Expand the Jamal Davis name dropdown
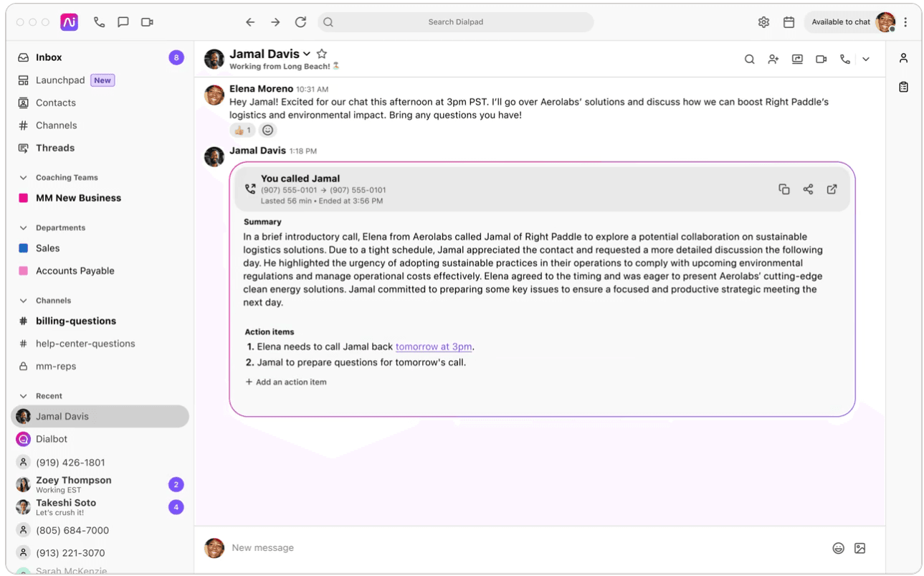The height and width of the screenshot is (576, 924). click(307, 55)
